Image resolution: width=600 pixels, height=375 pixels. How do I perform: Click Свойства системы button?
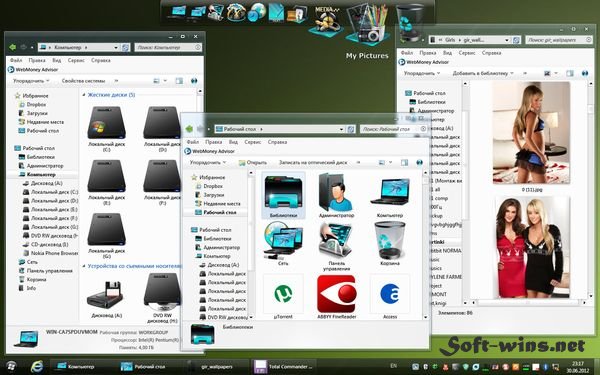pyautogui.click(x=83, y=81)
